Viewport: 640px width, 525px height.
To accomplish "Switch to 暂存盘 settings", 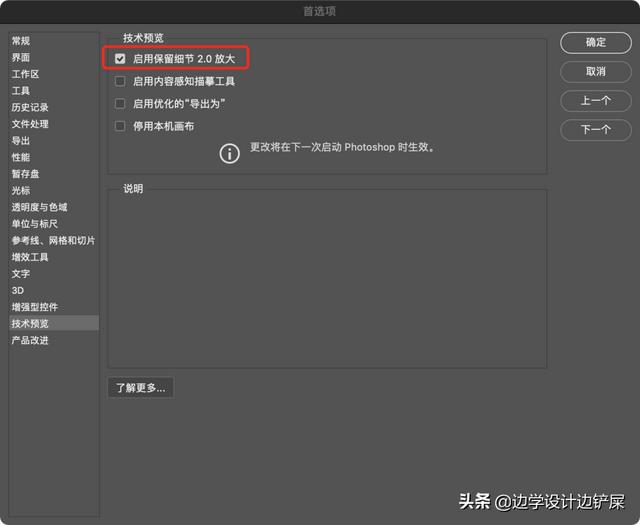I will [54, 174].
